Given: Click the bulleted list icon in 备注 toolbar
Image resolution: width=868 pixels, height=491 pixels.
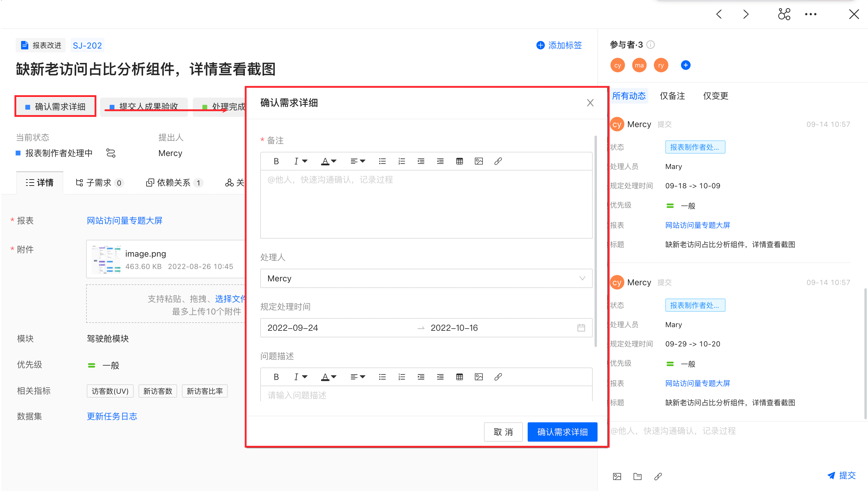Looking at the screenshot, I should [382, 161].
